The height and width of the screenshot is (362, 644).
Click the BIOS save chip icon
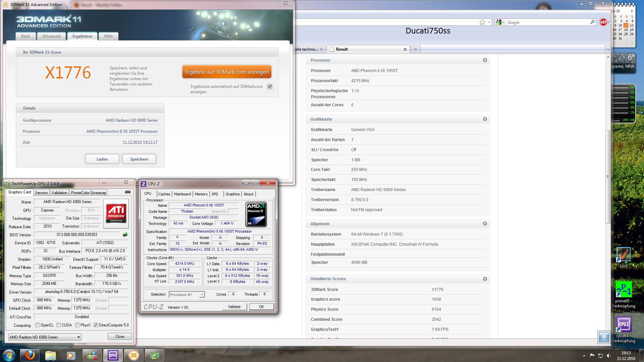[125, 235]
